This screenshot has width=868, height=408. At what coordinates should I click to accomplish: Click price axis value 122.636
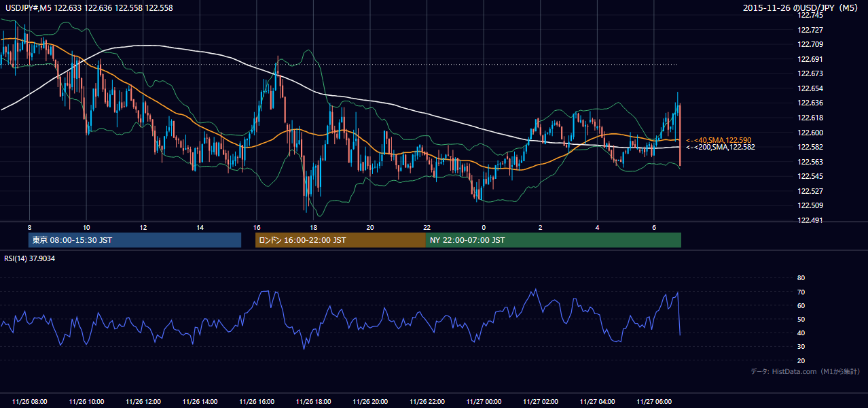point(810,103)
